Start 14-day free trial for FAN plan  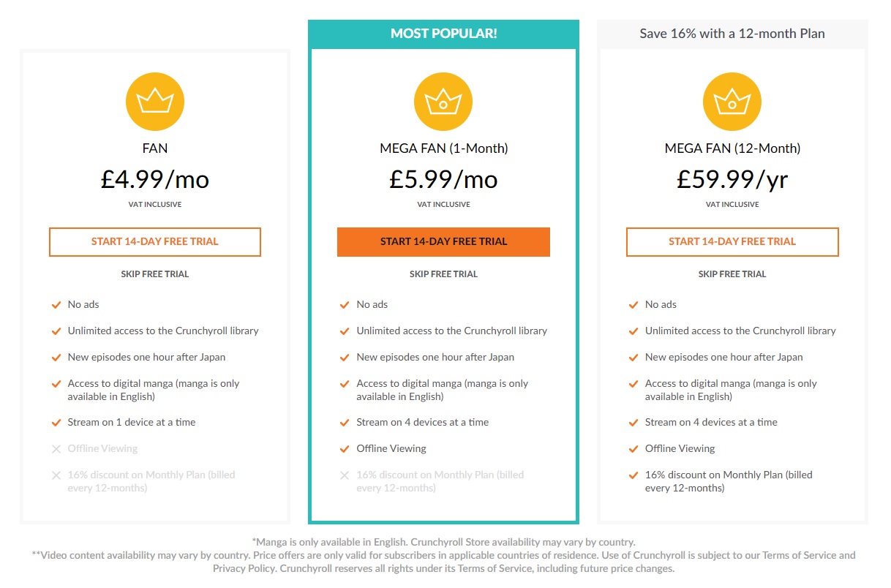click(155, 242)
